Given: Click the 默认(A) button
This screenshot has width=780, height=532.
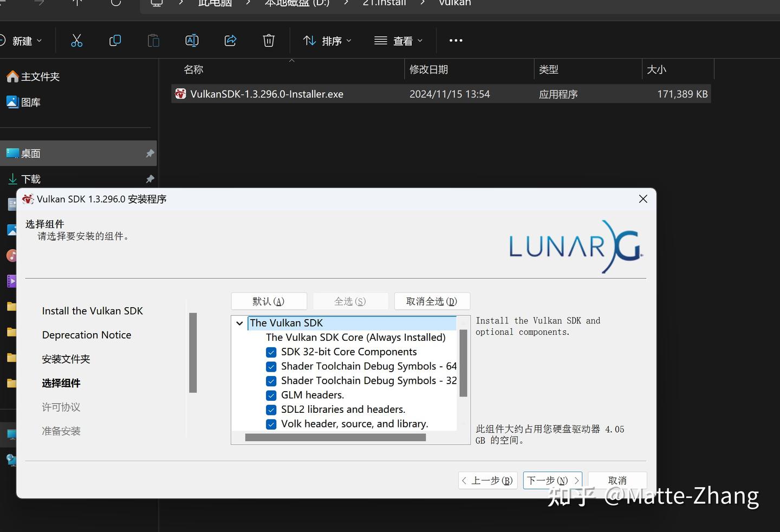Looking at the screenshot, I should [269, 301].
